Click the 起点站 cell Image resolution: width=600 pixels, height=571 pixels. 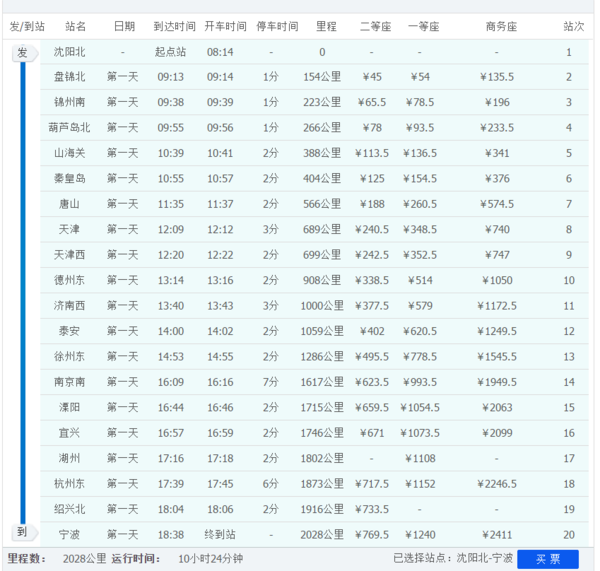pos(170,52)
